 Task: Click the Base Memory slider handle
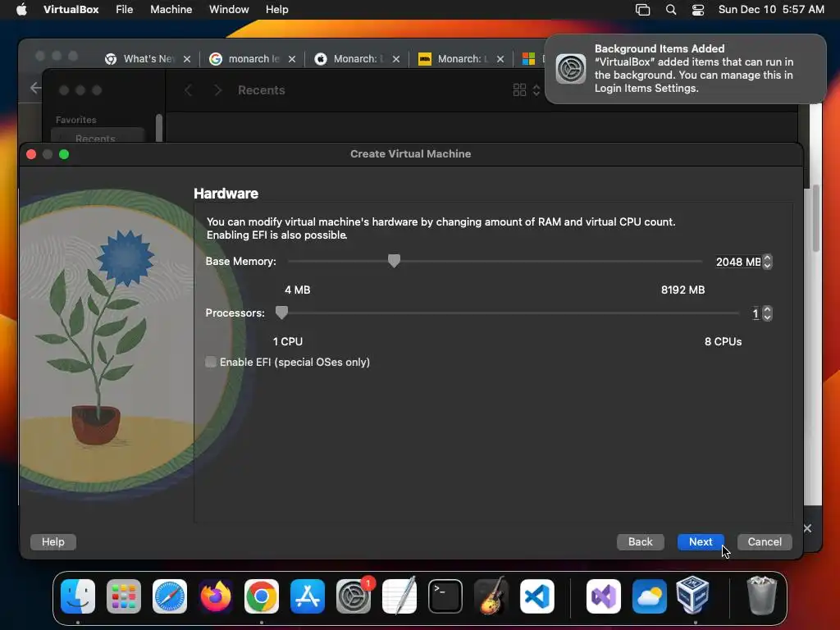[394, 261]
